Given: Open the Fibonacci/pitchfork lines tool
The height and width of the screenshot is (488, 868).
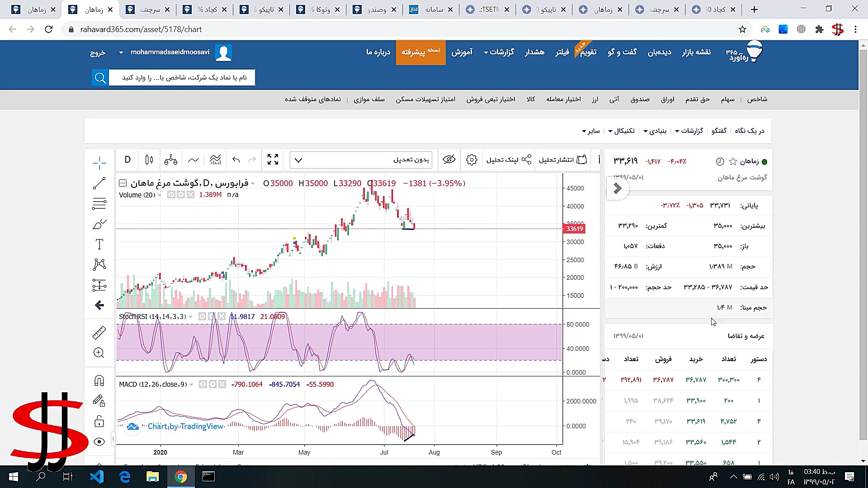Looking at the screenshot, I should pos(99,204).
